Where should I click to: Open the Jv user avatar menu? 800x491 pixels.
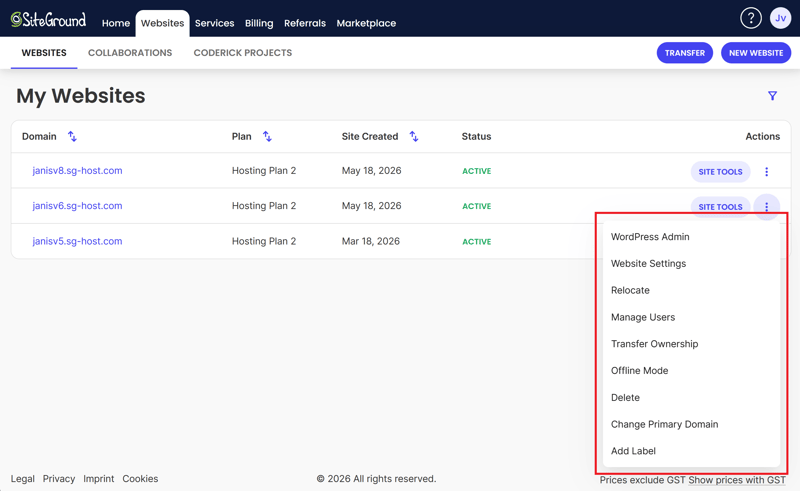(780, 18)
